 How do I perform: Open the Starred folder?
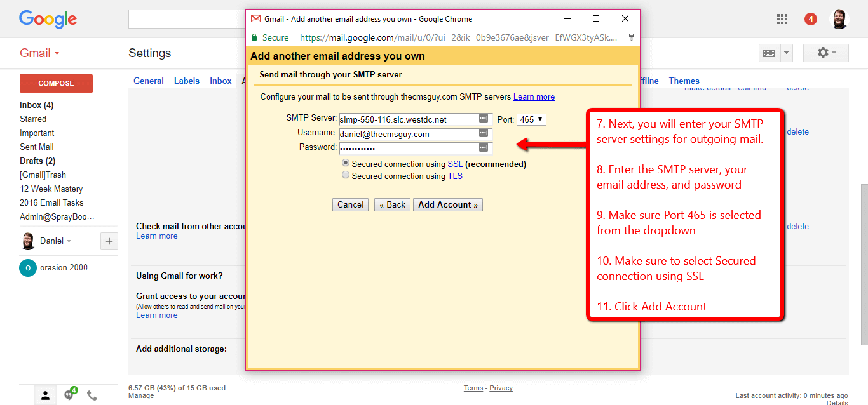click(x=33, y=119)
